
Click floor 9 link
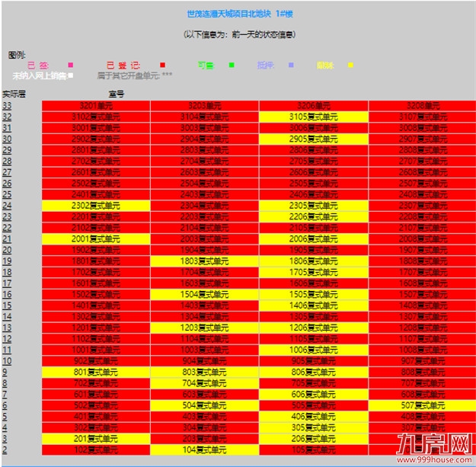(x=5, y=372)
